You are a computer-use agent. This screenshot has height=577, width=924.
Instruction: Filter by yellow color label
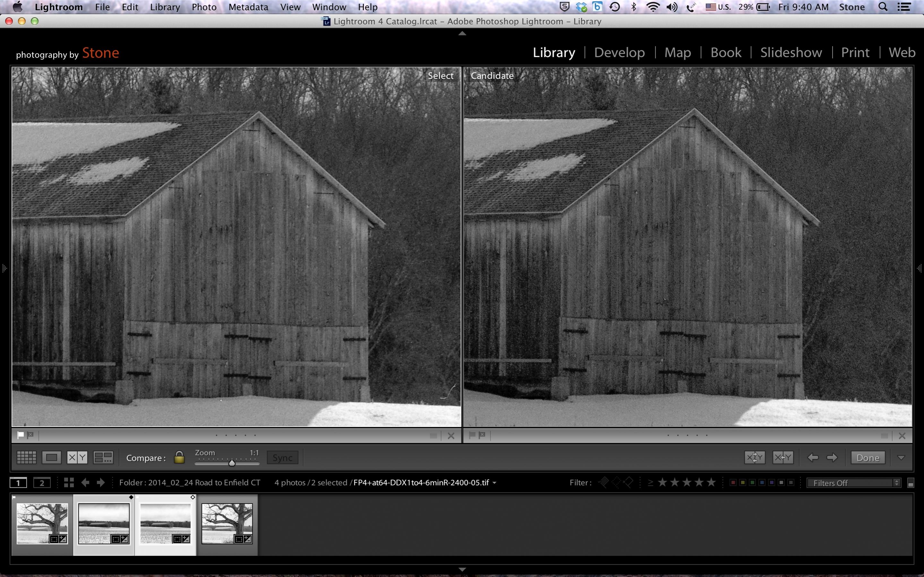click(743, 482)
